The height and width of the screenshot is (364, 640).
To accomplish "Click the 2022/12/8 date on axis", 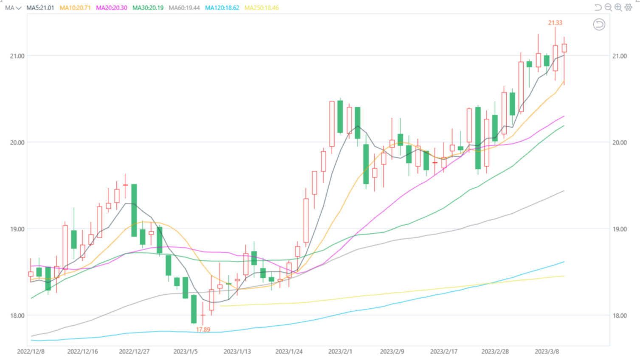I will point(31,351).
